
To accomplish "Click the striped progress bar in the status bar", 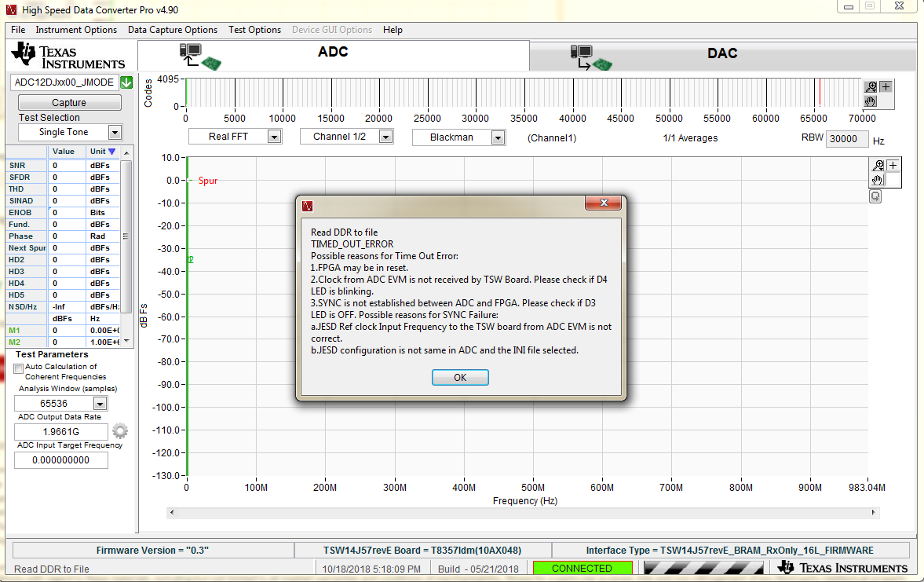I will tap(704, 568).
